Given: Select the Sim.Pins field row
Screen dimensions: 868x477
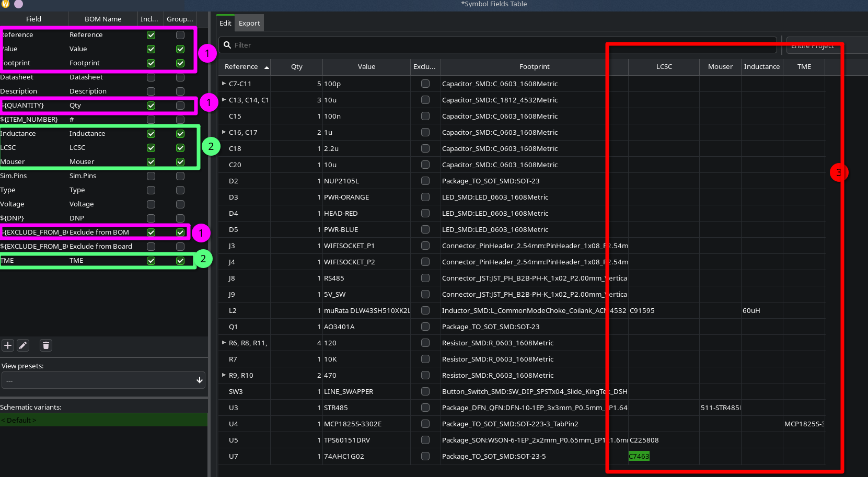Looking at the screenshot, I should (98, 176).
